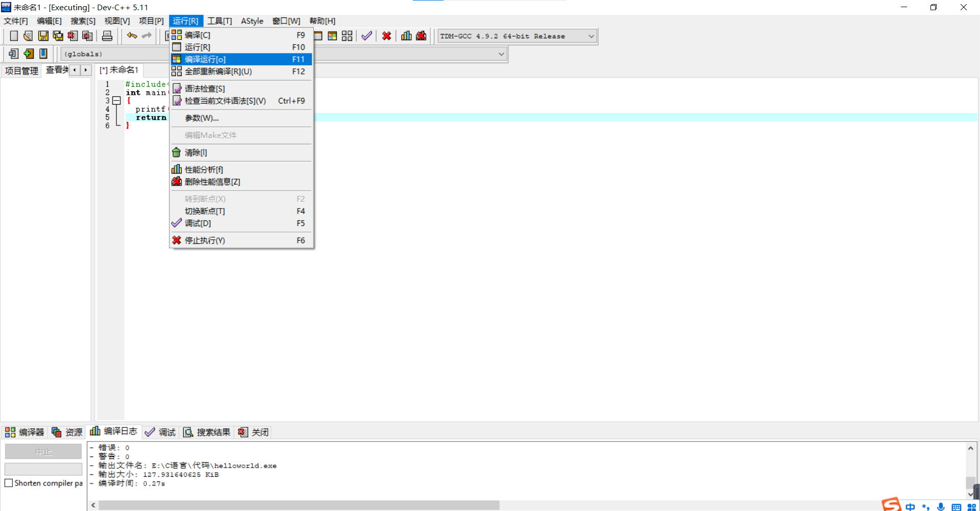Click the Save floppy disk icon

pyautogui.click(x=43, y=36)
